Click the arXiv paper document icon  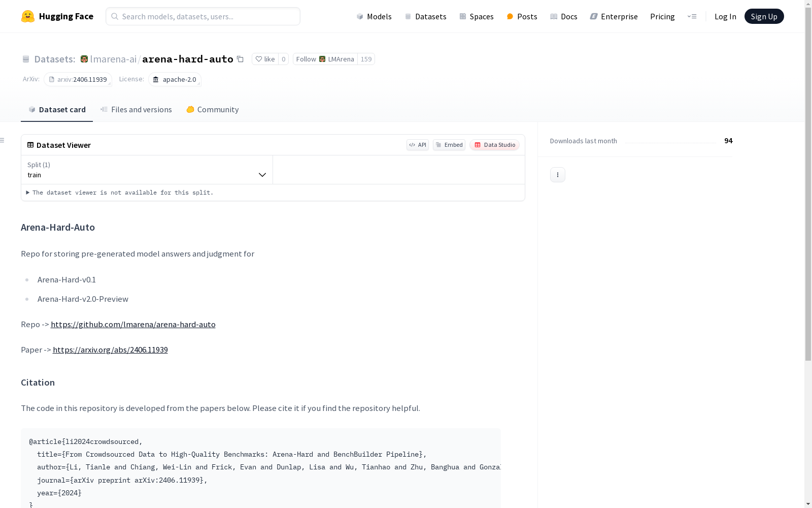pos(51,79)
